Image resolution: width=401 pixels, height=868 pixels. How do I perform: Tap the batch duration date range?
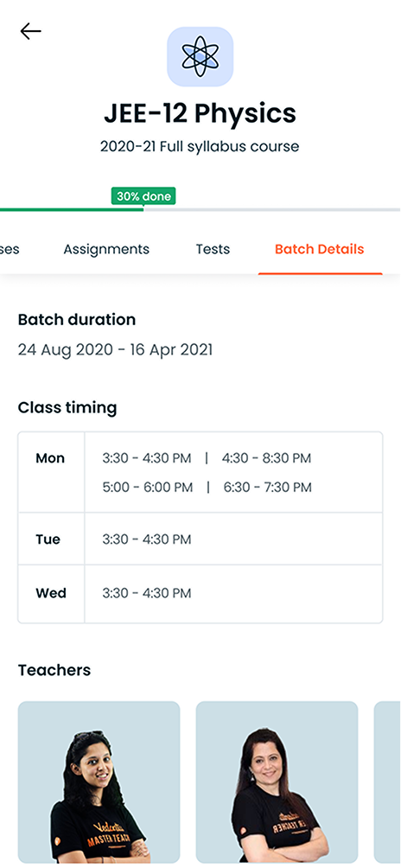(x=115, y=350)
